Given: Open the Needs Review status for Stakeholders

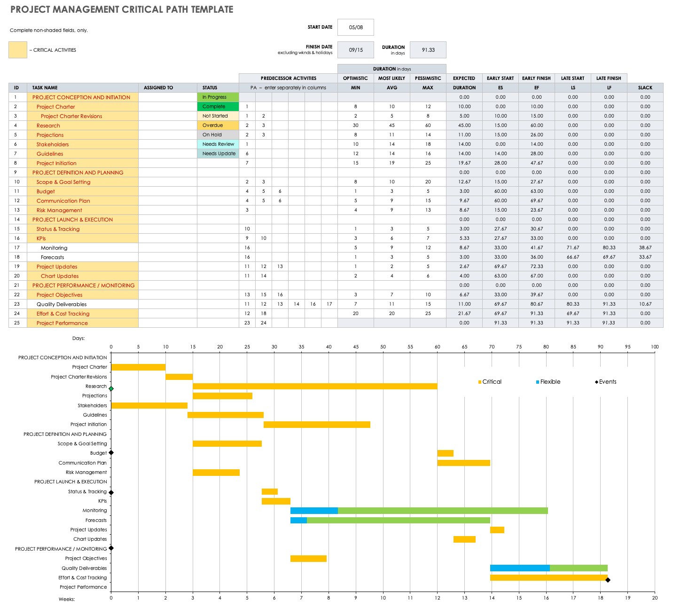Looking at the screenshot, I should [x=218, y=144].
